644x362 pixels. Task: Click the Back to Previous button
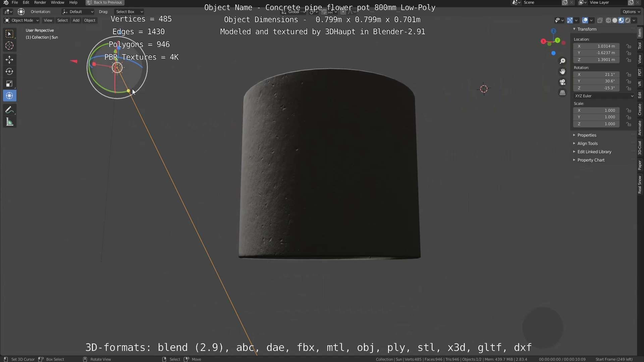[x=105, y=2]
